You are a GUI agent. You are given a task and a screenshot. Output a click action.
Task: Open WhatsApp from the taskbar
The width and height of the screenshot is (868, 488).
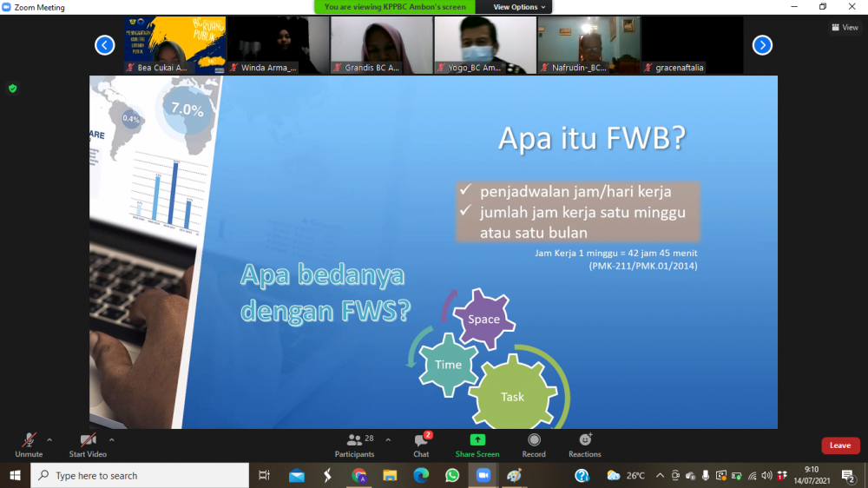click(x=452, y=476)
